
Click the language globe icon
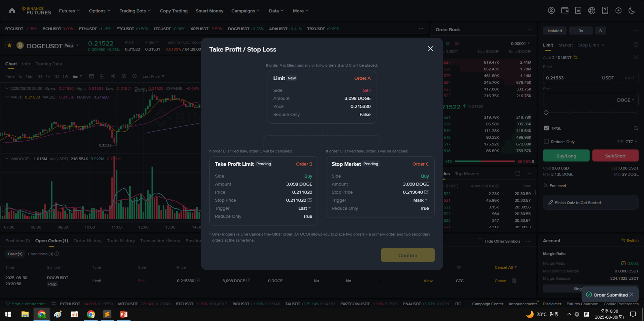(591, 11)
